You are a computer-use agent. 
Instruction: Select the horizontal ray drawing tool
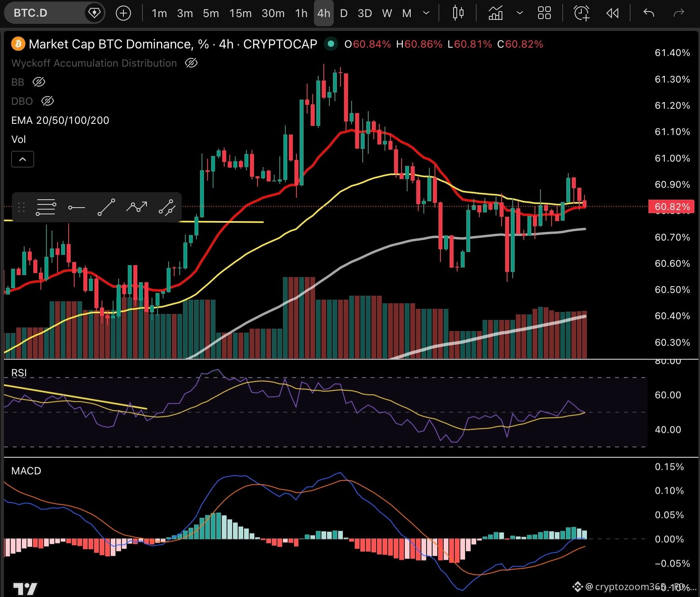pyautogui.click(x=76, y=207)
